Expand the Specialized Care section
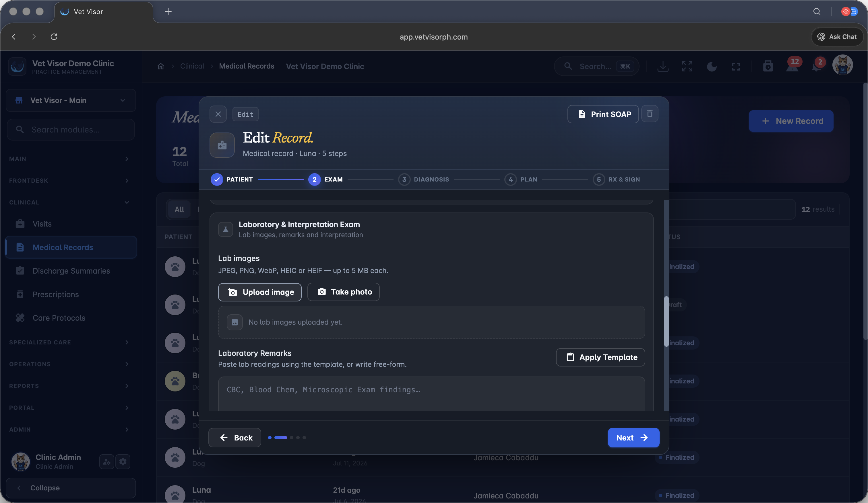Viewport: 868px width, 503px height. coord(69,342)
